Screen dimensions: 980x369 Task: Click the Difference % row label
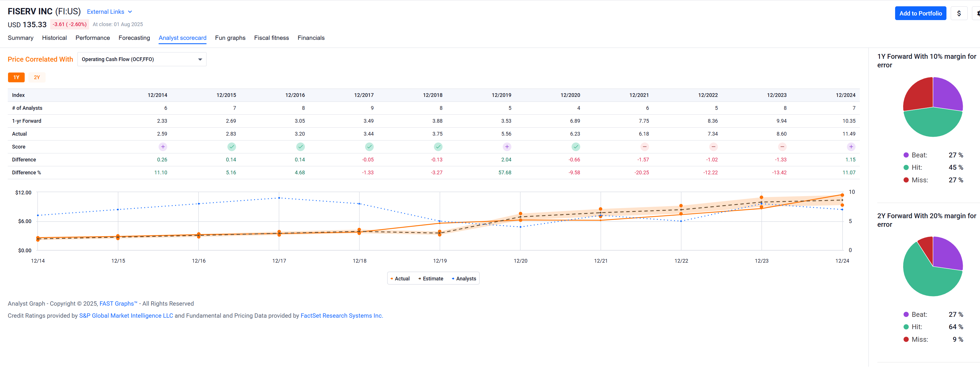(26, 173)
